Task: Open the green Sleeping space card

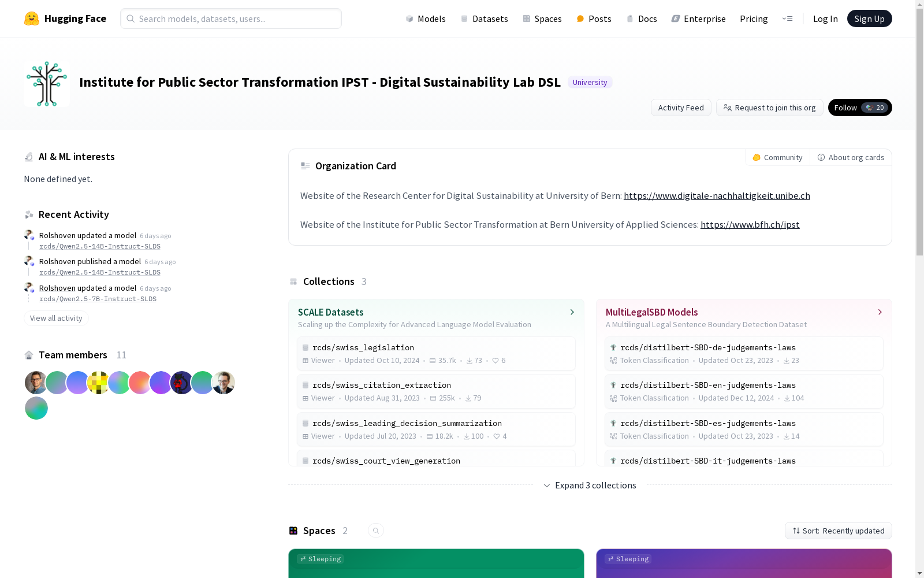Action: (436, 564)
